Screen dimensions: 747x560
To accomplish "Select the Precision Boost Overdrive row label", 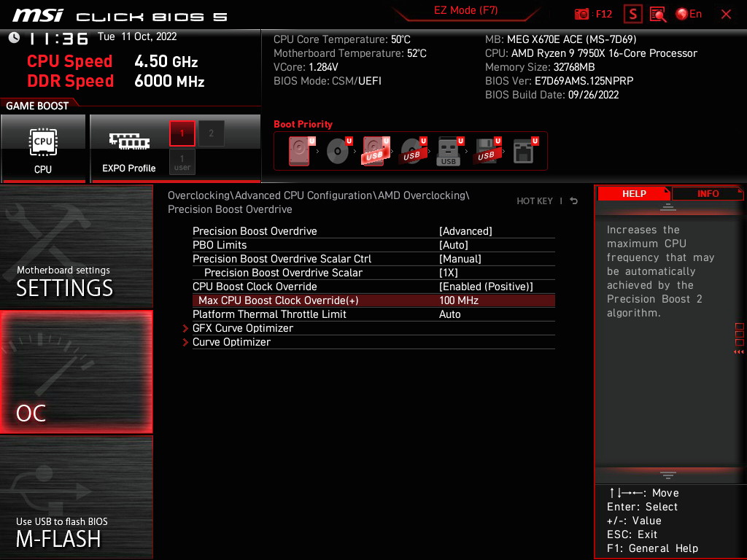I will (x=255, y=231).
